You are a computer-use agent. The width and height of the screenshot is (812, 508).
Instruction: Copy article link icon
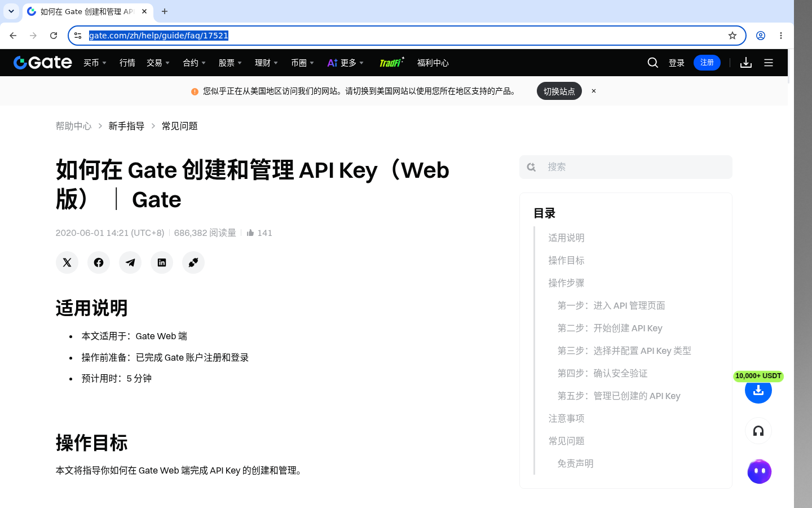[x=193, y=262]
